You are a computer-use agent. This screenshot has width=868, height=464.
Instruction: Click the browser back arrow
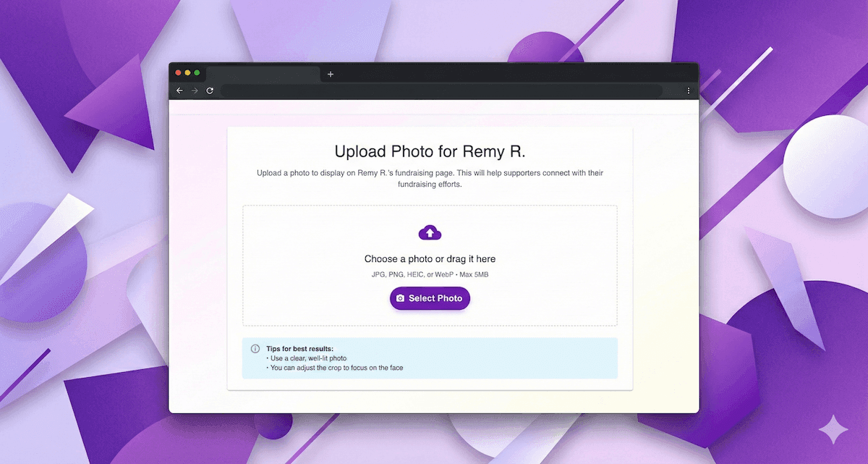(x=179, y=90)
